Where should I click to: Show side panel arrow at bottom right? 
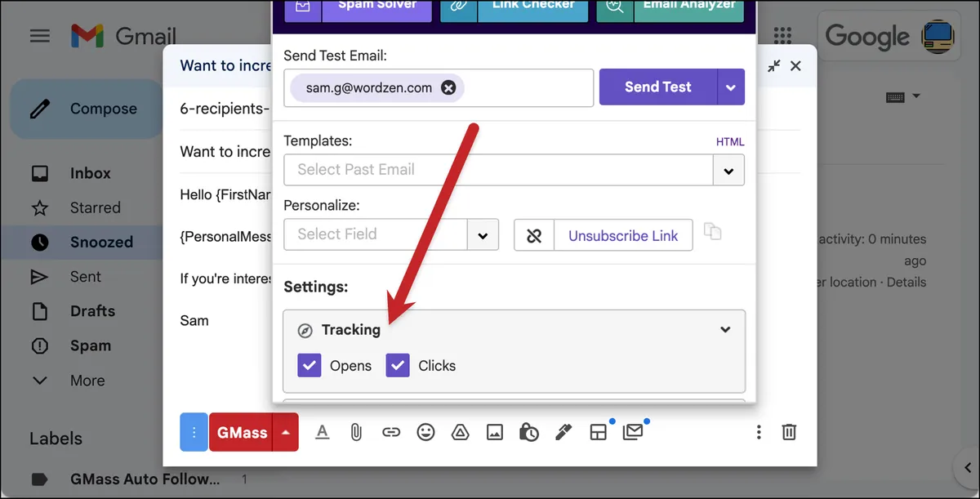point(966,468)
